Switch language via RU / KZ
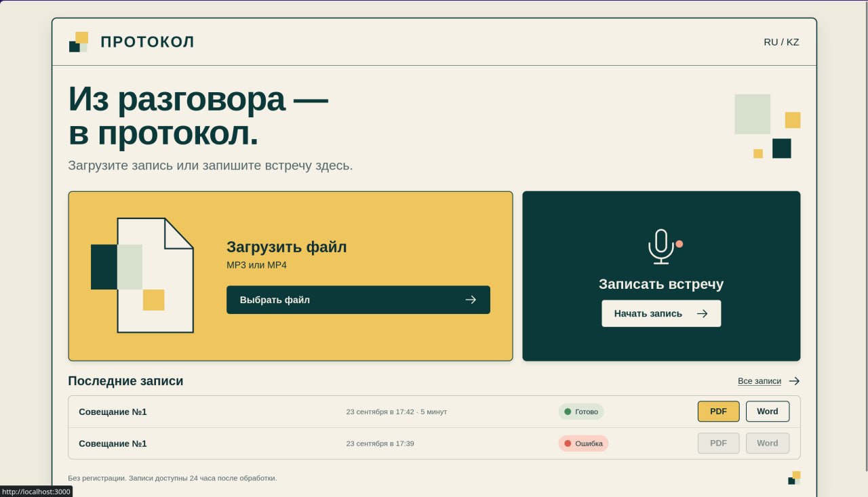Image resolution: width=868 pixels, height=497 pixels. 781,42
